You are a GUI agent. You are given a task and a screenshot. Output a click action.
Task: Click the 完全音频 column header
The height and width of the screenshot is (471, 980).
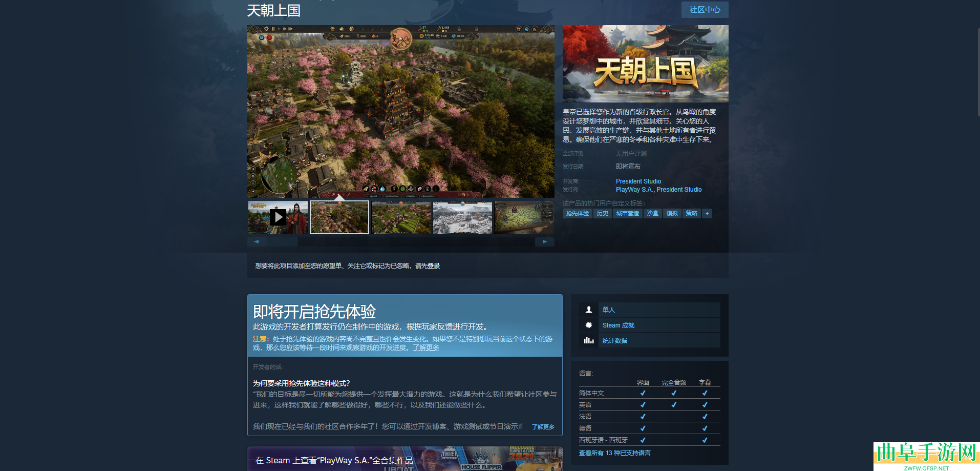tap(674, 383)
